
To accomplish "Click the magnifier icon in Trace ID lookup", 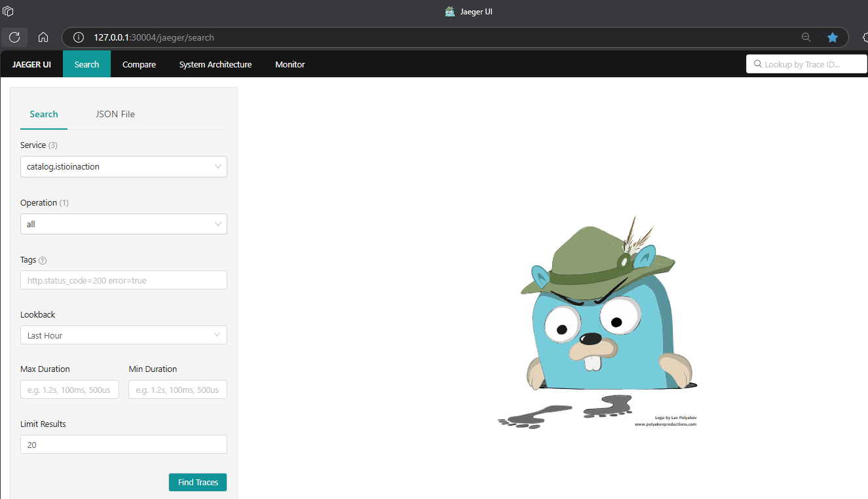I will pyautogui.click(x=758, y=64).
